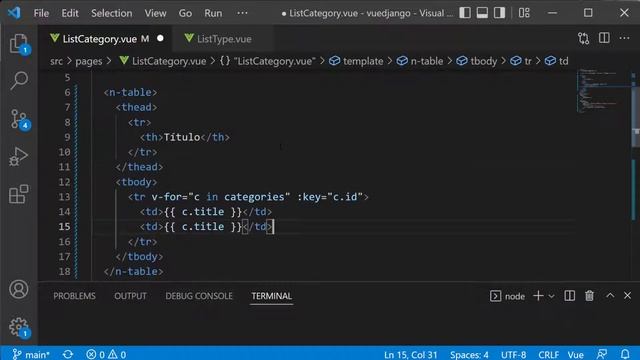Open notifications bell icon
Viewport: 640px width, 360px height.
(x=625, y=354)
